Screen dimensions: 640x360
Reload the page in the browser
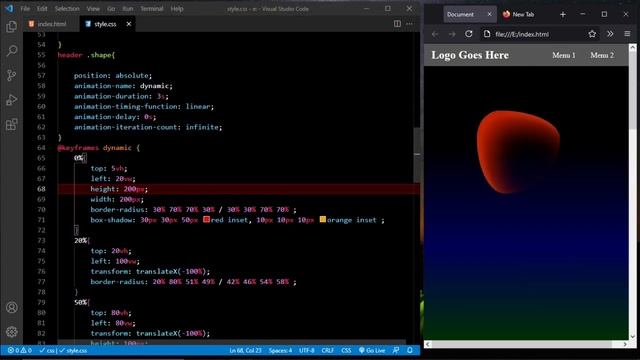(469, 34)
